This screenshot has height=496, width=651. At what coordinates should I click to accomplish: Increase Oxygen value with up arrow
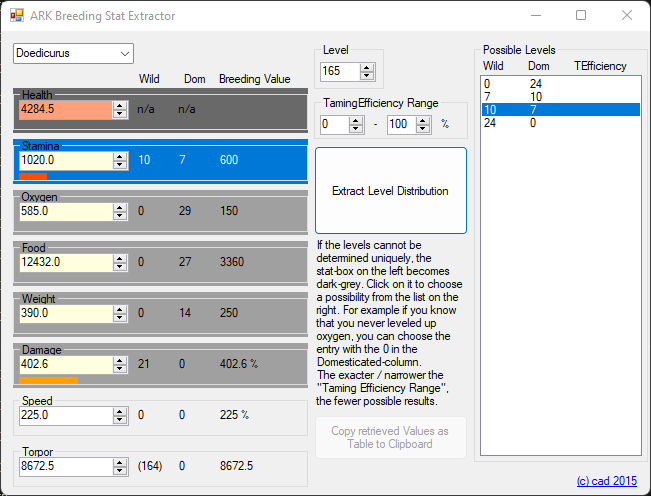[x=120, y=208]
